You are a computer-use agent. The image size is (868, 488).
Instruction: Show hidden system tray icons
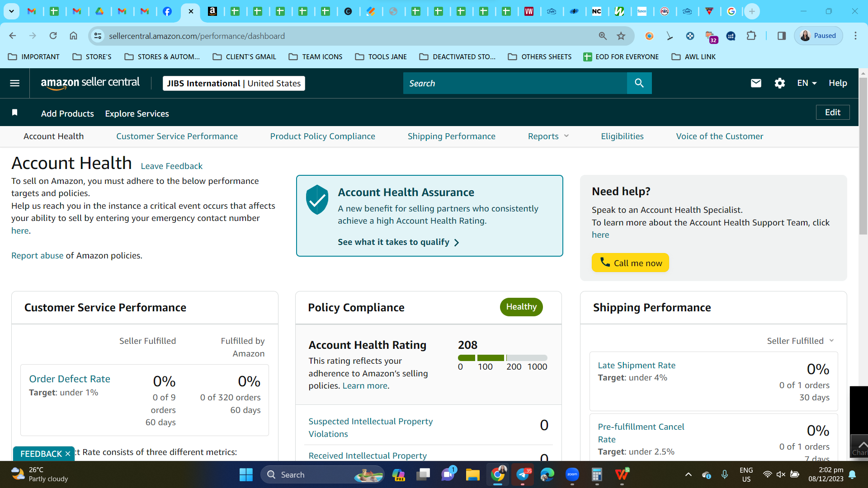(x=688, y=474)
